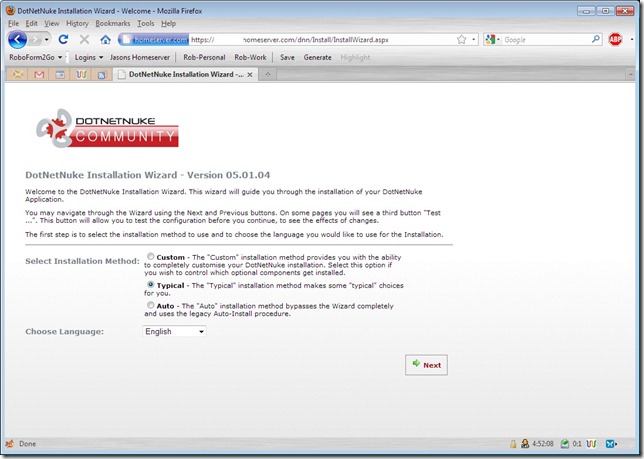Viewport: 644px width, 459px height.
Task: Open the Tools menu
Action: pos(146,23)
